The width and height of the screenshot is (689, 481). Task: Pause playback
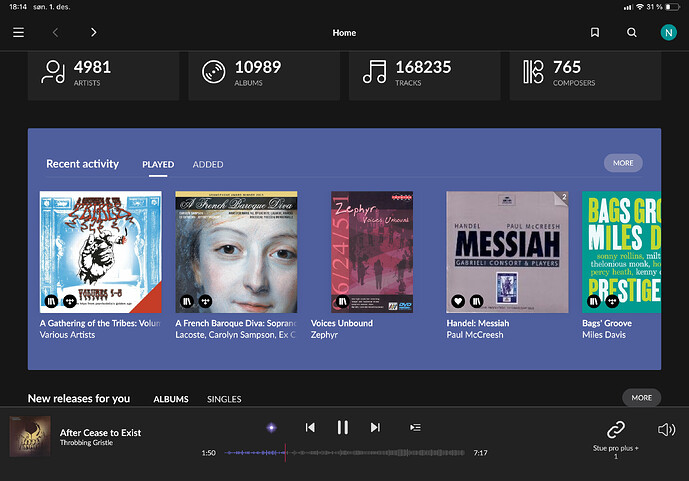[343, 427]
